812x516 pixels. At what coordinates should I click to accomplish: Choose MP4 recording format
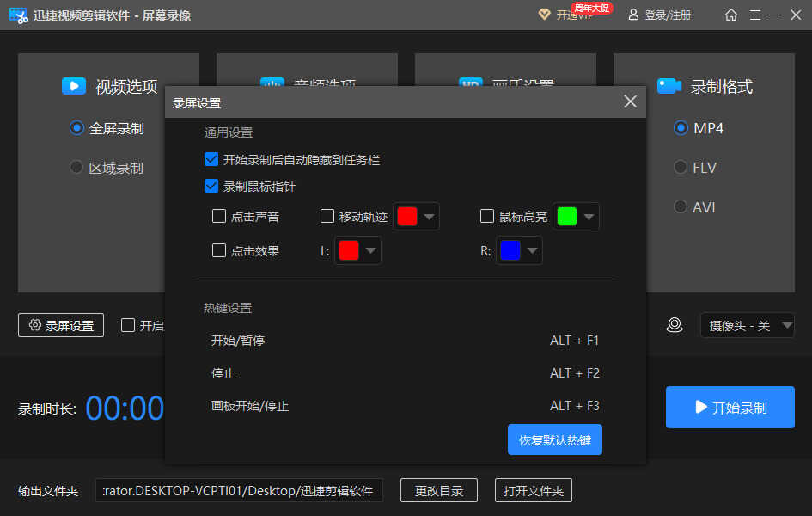click(698, 128)
